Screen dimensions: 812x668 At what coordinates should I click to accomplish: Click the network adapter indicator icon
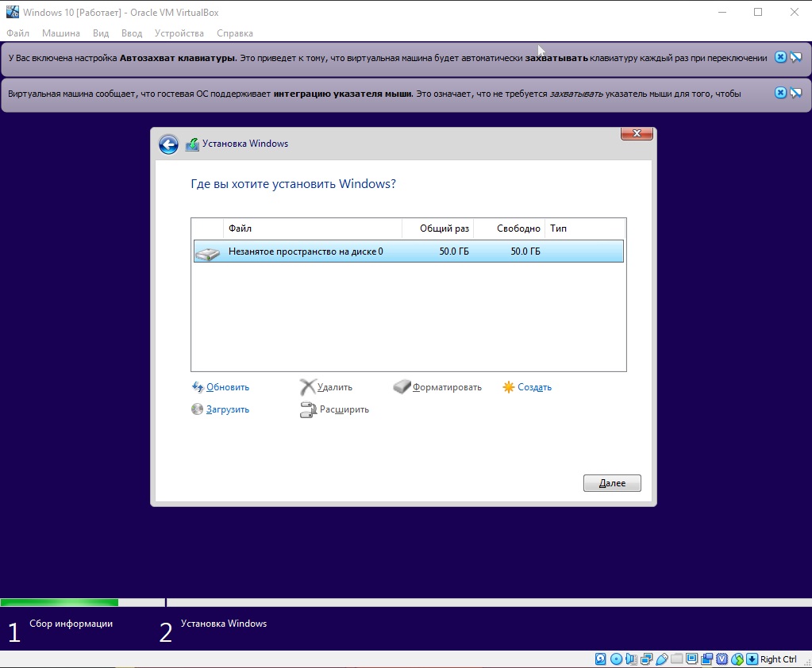[646, 659]
